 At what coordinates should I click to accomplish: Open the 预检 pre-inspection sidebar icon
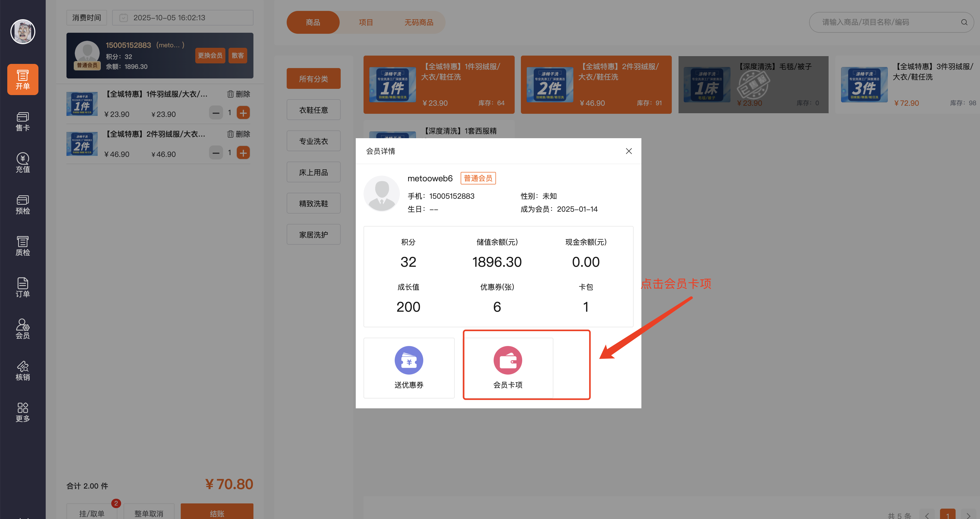tap(22, 204)
